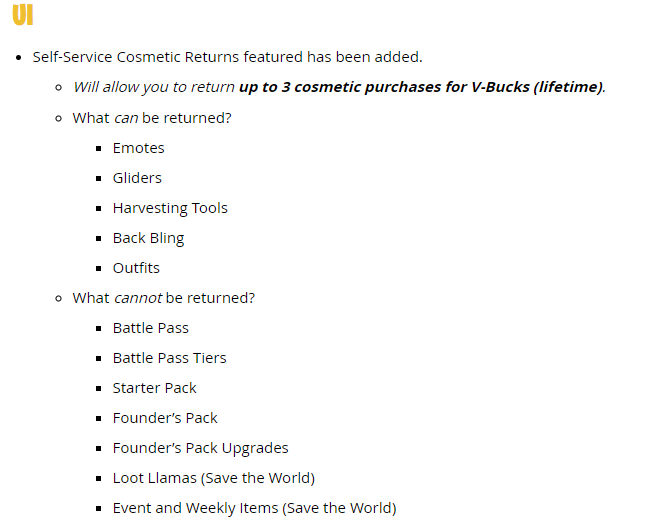Image resolution: width=664 pixels, height=532 pixels.
Task: Click Event and Weekly Items entry
Action: click(x=255, y=508)
